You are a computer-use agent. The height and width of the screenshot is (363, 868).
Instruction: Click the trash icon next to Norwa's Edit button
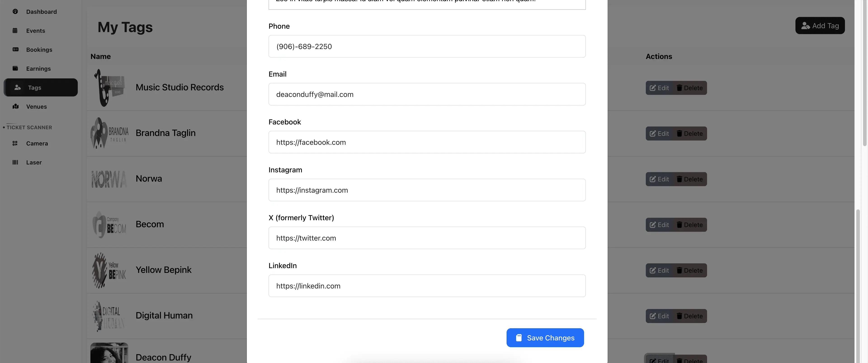pos(679,179)
